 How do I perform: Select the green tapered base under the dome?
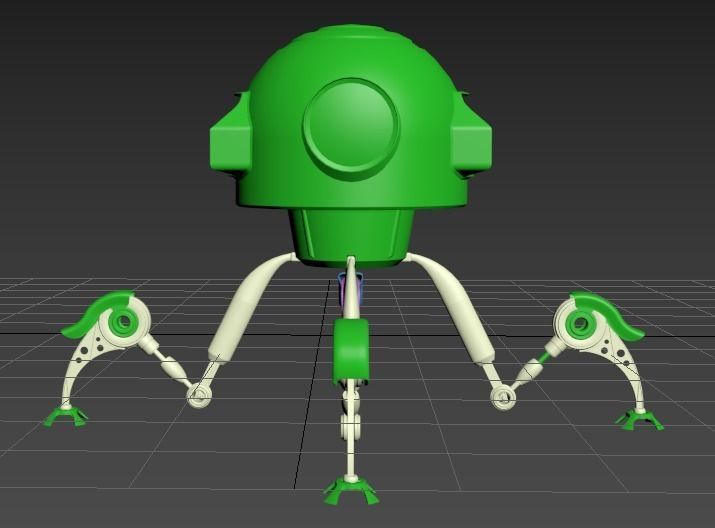[351, 237]
